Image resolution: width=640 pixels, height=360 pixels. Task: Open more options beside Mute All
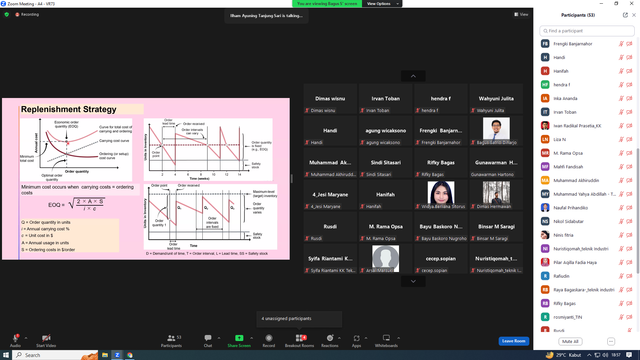click(x=611, y=341)
